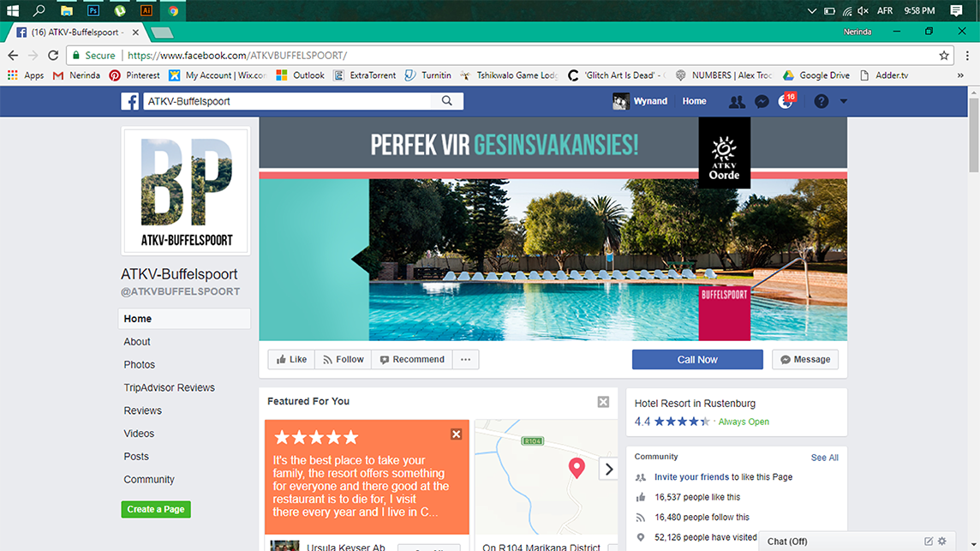The height and width of the screenshot is (551, 980).
Task: Open the About section
Action: pyautogui.click(x=137, y=341)
